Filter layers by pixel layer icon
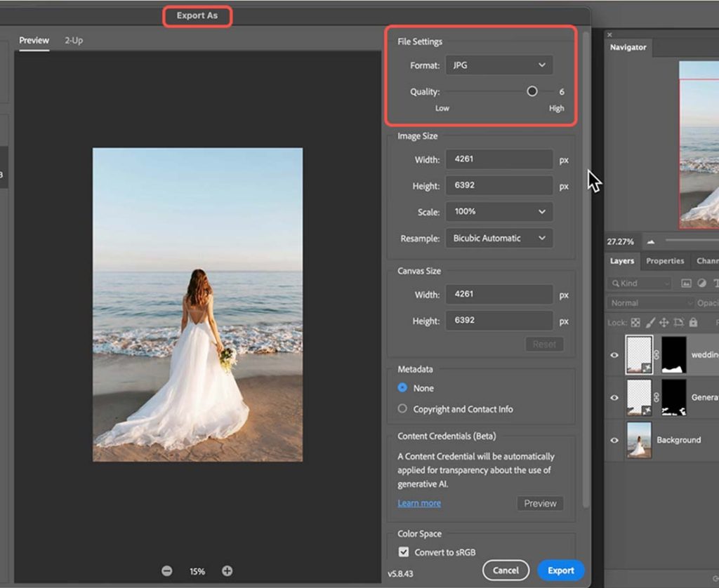This screenshot has height=588, width=719. 686,283
